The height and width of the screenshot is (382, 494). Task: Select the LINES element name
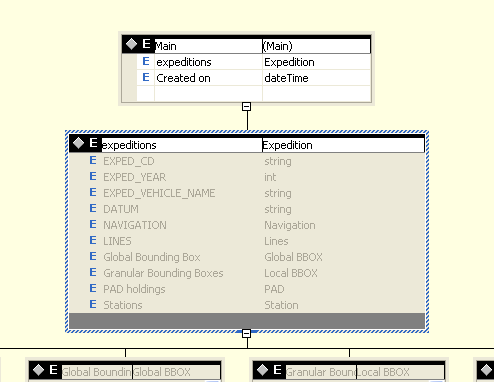[117, 241]
